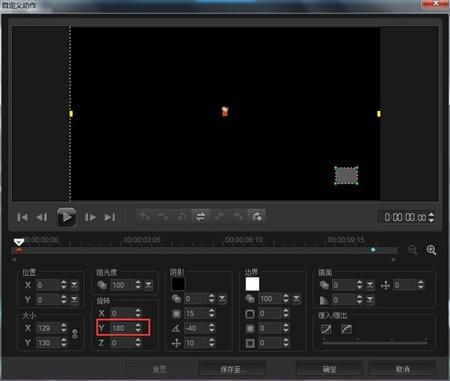Toggle the size aspect ratio lock
The height and width of the screenshot is (381, 450).
tap(75, 334)
